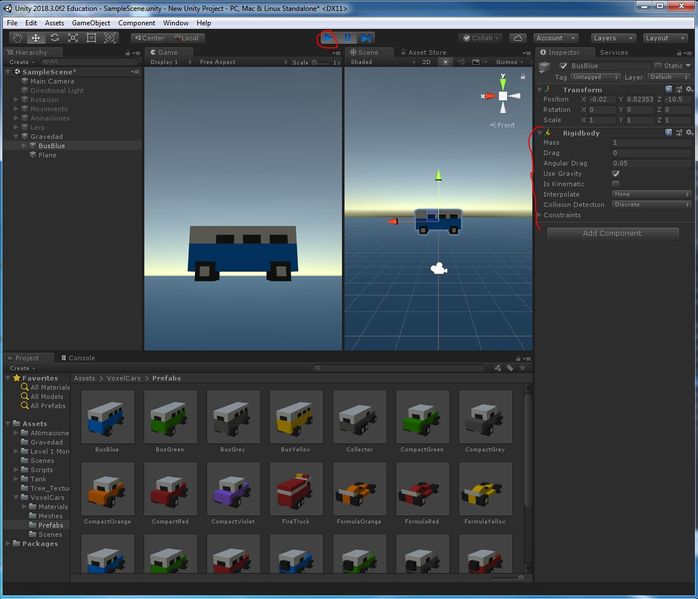
Task: Pause the game playback
Action: [347, 38]
